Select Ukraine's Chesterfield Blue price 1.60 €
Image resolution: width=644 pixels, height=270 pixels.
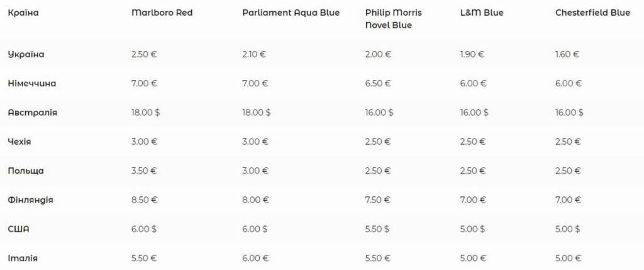point(567,54)
